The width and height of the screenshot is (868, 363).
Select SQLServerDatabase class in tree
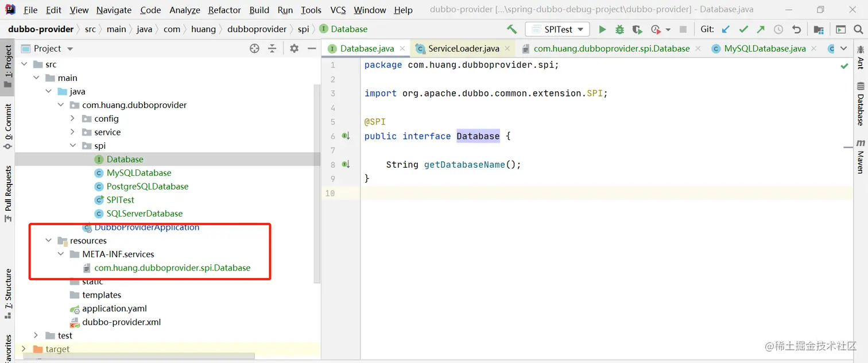(x=145, y=214)
